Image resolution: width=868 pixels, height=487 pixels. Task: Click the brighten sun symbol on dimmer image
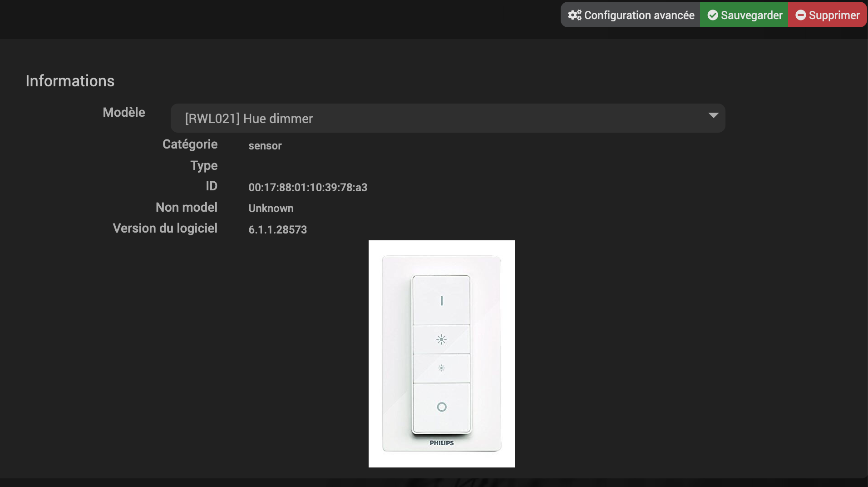(441, 339)
